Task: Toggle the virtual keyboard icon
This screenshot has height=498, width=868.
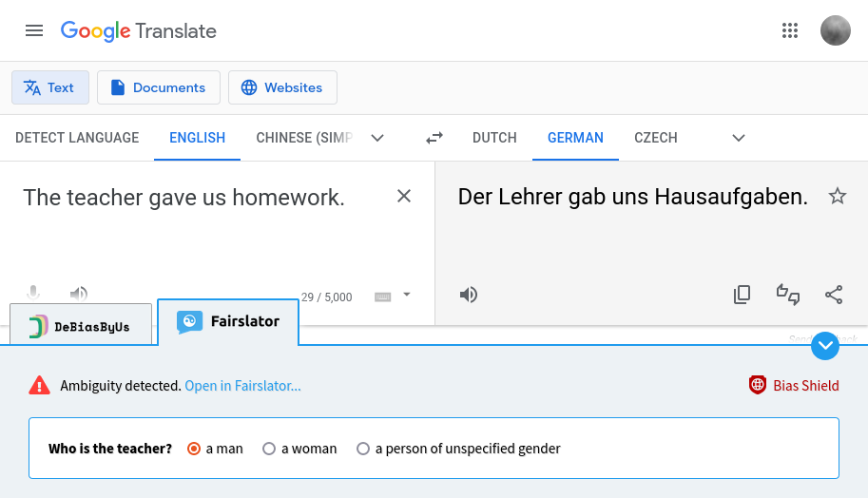Action: 382,297
